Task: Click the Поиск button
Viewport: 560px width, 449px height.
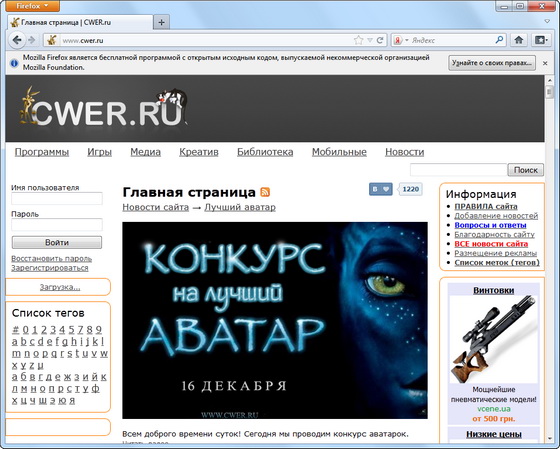Action: pos(526,170)
